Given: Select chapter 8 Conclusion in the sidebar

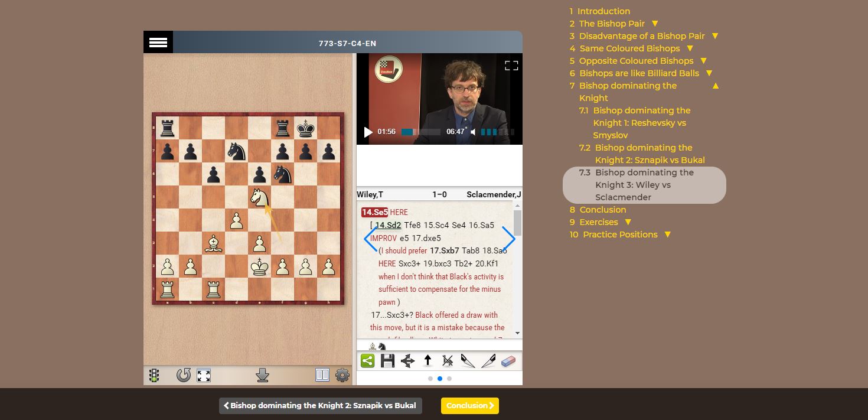Looking at the screenshot, I should pyautogui.click(x=603, y=209).
